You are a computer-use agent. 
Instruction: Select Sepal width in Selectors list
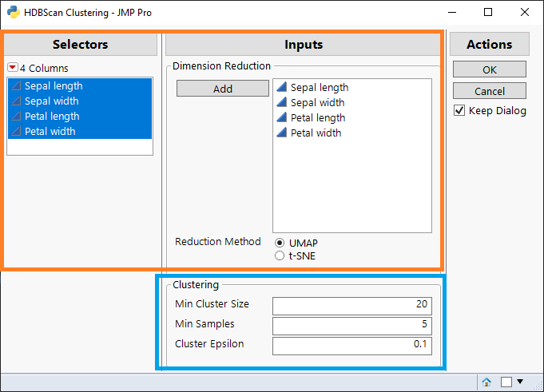[x=51, y=101]
